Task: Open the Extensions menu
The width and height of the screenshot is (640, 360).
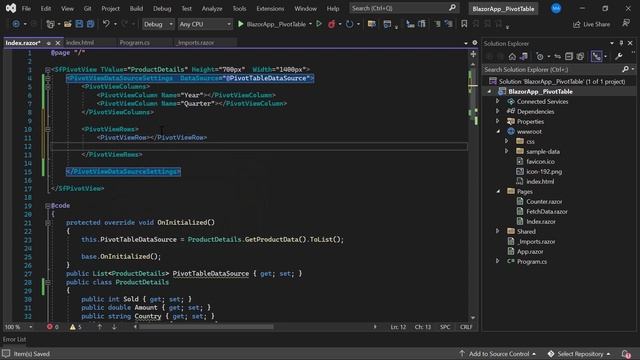Action: [x=270, y=8]
